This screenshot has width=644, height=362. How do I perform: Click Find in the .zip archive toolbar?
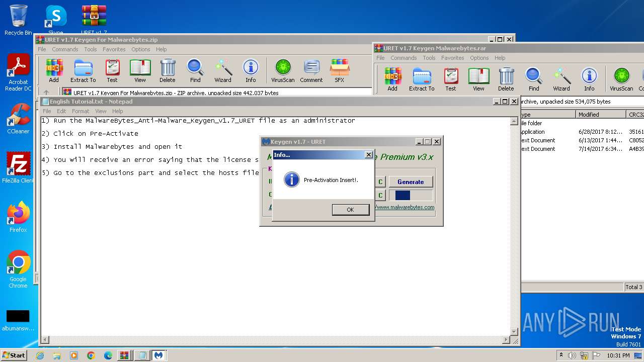195,71
